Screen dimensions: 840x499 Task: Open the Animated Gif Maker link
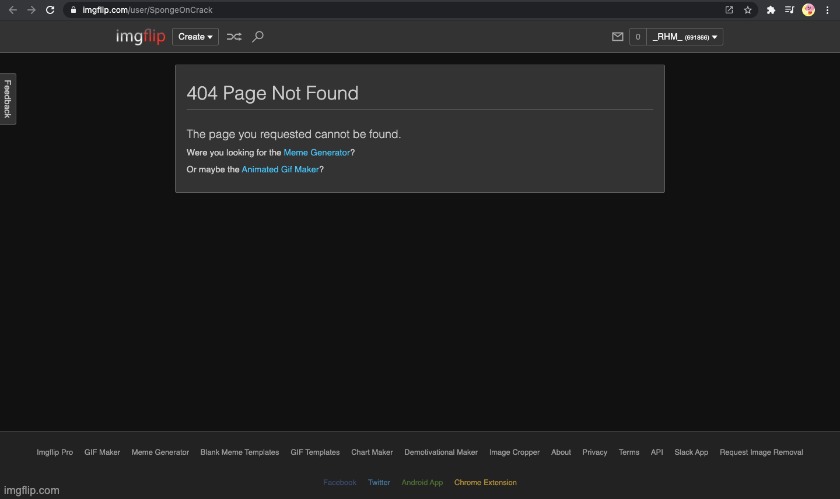pos(280,170)
